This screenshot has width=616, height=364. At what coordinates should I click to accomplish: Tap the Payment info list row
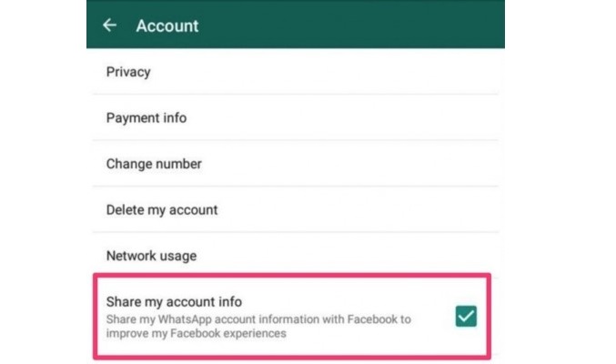coord(291,118)
